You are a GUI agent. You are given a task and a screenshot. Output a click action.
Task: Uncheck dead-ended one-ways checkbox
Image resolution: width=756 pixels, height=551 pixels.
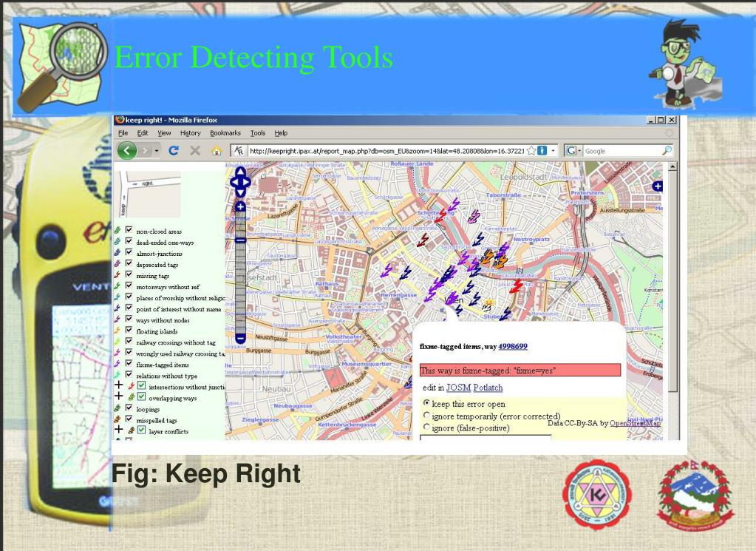click(129, 240)
